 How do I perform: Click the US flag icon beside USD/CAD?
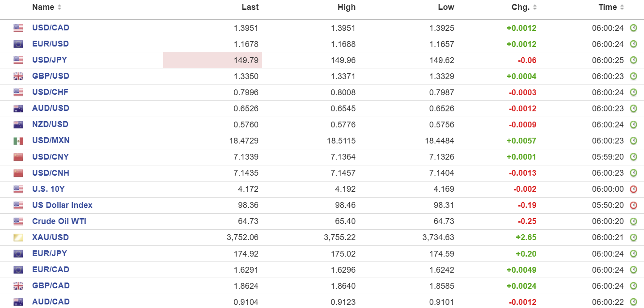18,28
